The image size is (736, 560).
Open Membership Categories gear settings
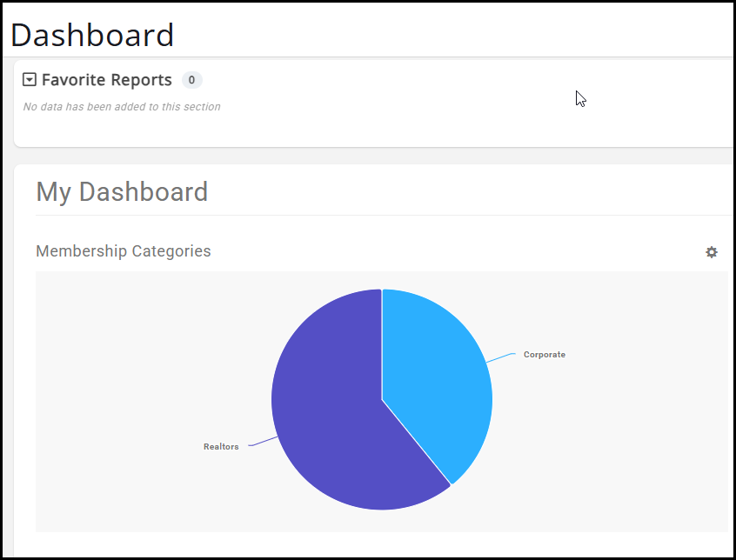point(712,252)
